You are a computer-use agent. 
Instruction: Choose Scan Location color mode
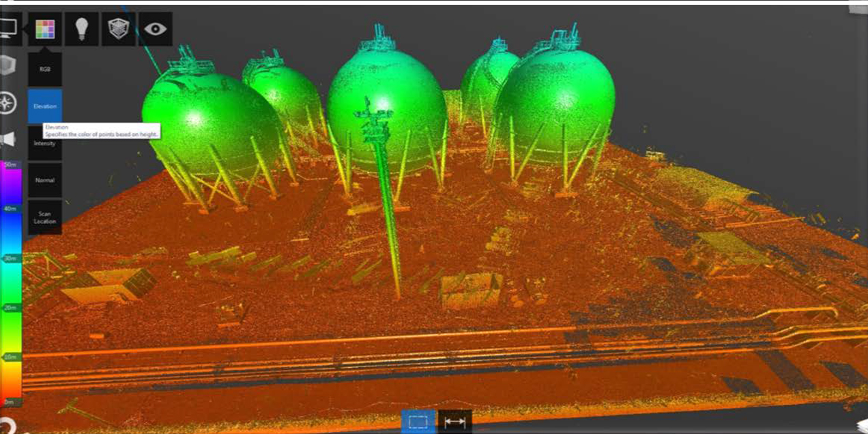coord(45,217)
